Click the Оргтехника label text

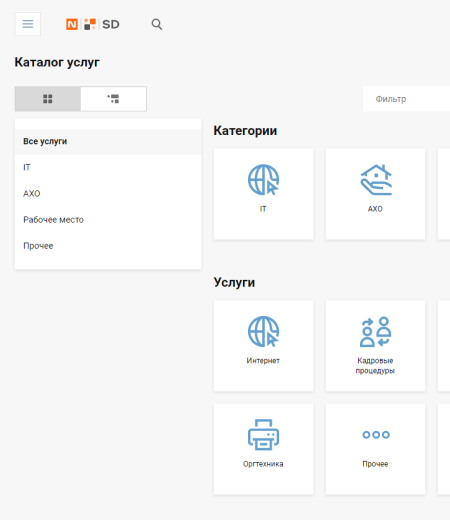(x=263, y=464)
